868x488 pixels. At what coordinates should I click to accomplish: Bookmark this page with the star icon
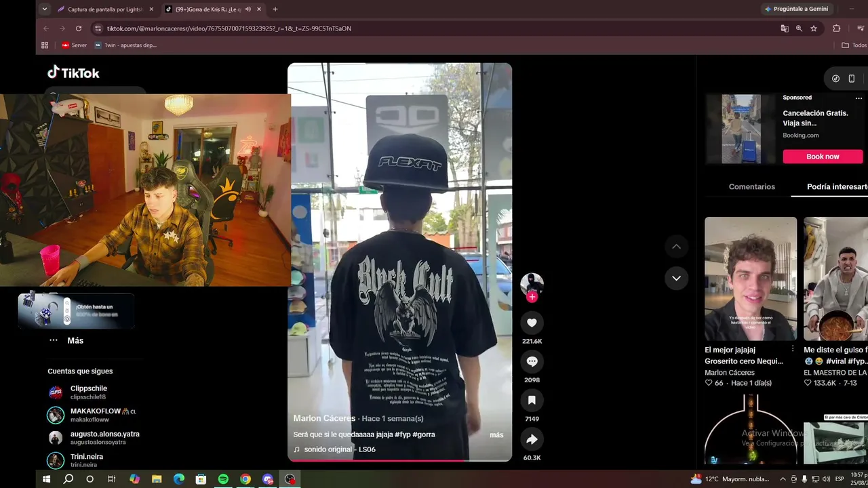click(x=814, y=28)
